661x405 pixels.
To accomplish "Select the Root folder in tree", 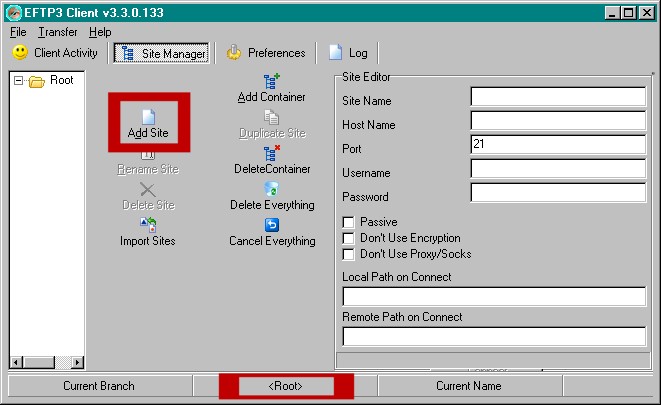I will (61, 80).
